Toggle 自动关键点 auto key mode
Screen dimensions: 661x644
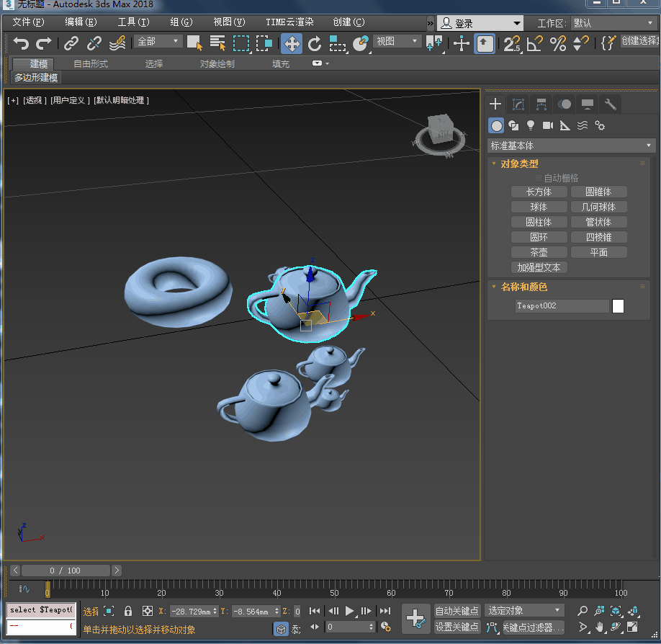pyautogui.click(x=457, y=611)
